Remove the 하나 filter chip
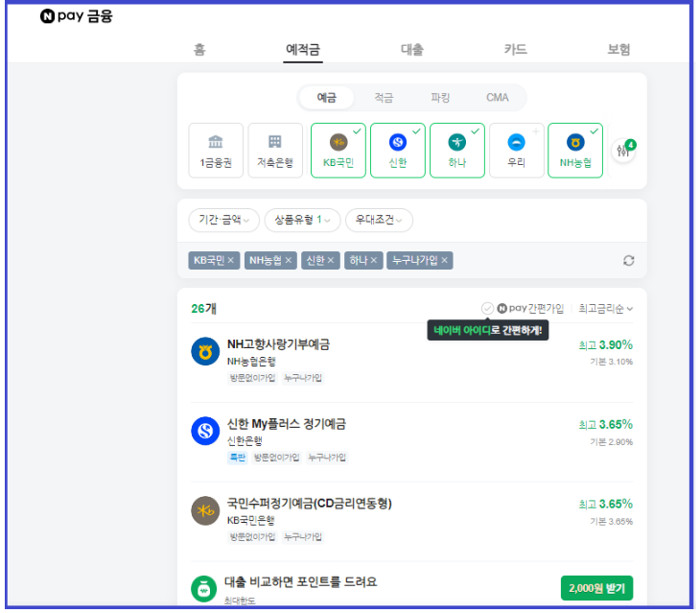 [374, 260]
